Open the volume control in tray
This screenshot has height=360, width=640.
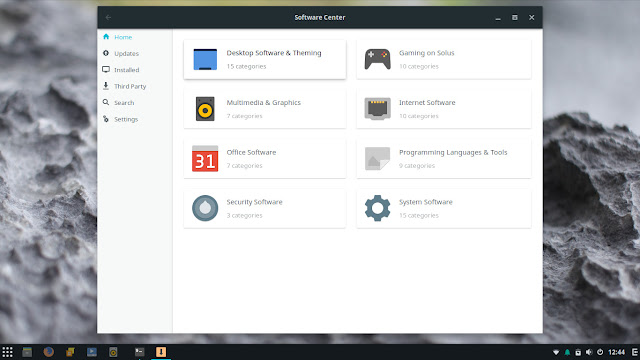589,352
